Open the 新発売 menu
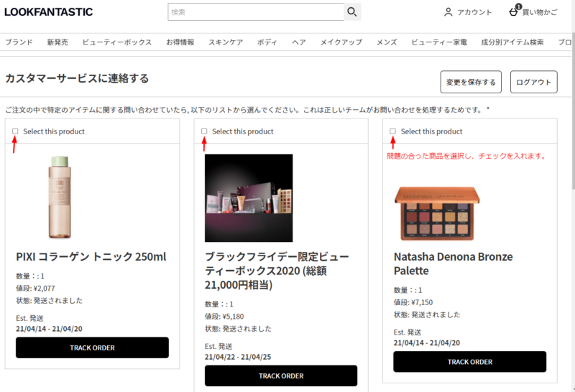Viewport: 575px width, 392px height. coord(57,42)
